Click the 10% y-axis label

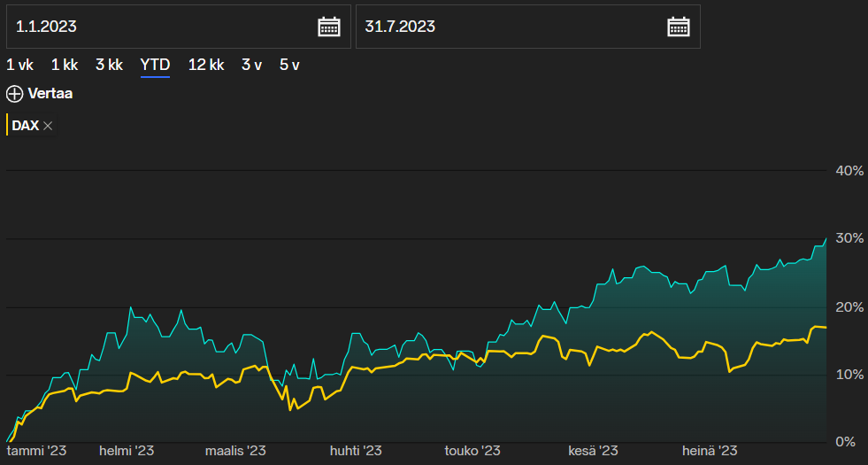[x=849, y=375]
